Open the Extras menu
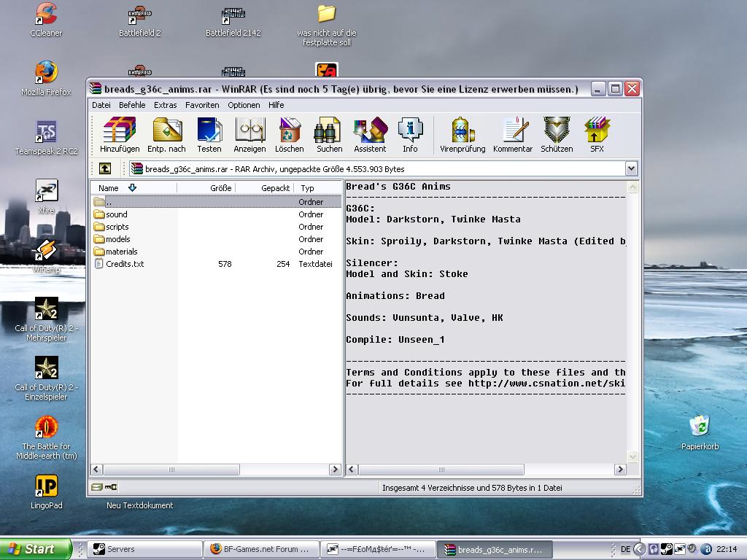Screen dimensions: 747x560 [165, 105]
